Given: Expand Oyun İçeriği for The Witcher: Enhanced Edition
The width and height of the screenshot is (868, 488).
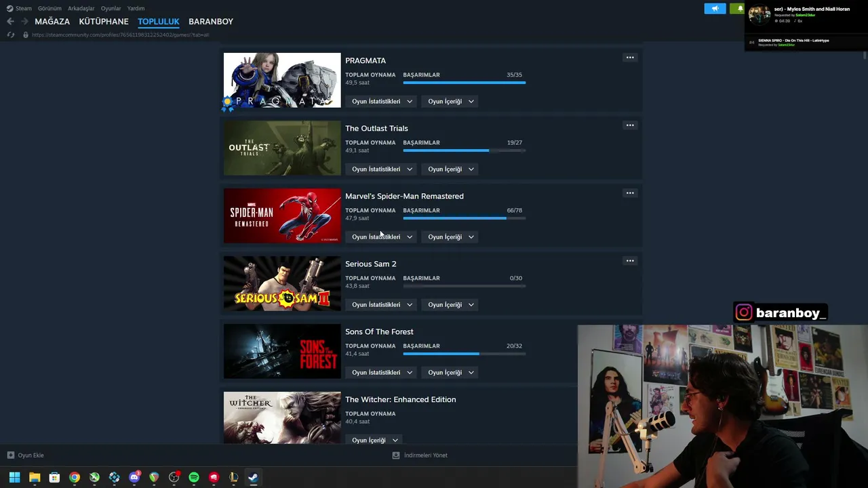Looking at the screenshot, I should point(375,441).
